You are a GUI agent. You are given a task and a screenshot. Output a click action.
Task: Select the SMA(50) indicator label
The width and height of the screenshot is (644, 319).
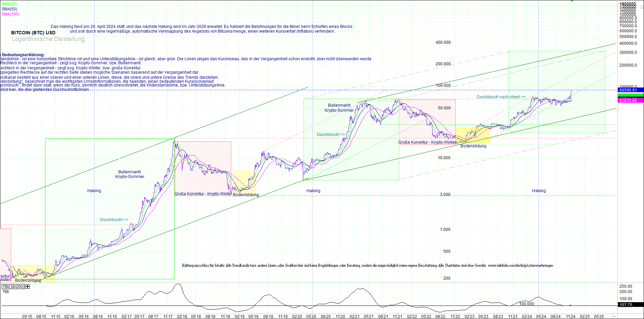point(9,9)
